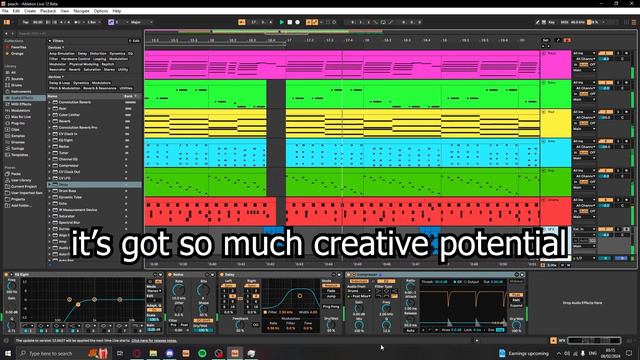Open the Plug-Ins category
Screen dimensions: 640x360
click(x=18, y=123)
